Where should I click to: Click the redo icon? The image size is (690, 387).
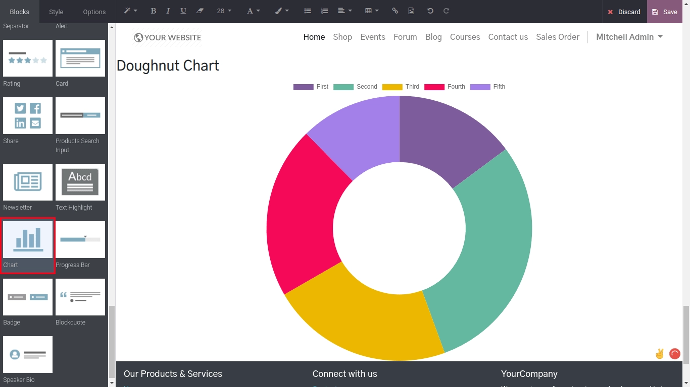coord(446,11)
